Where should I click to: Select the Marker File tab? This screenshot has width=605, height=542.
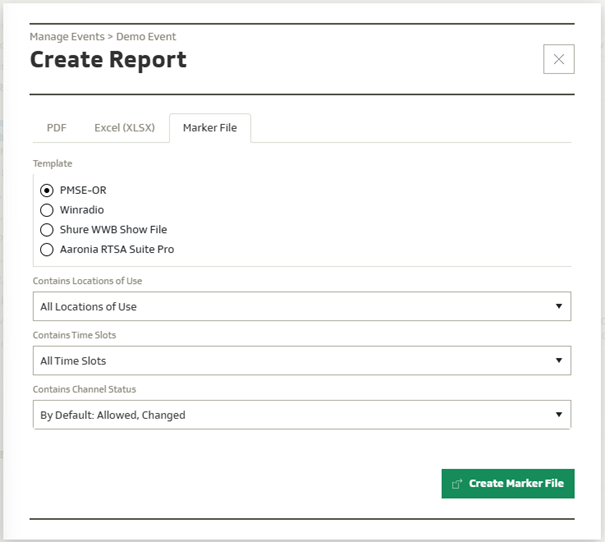[209, 128]
